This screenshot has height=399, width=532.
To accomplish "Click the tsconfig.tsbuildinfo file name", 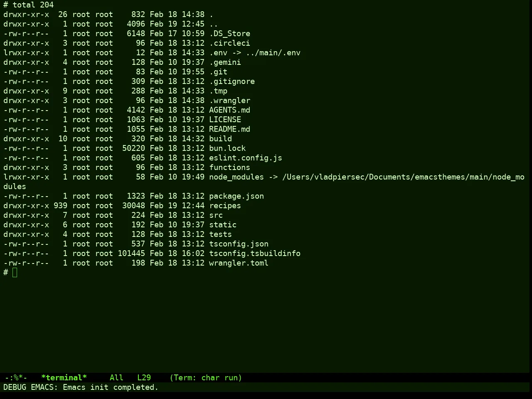I will (x=255, y=253).
